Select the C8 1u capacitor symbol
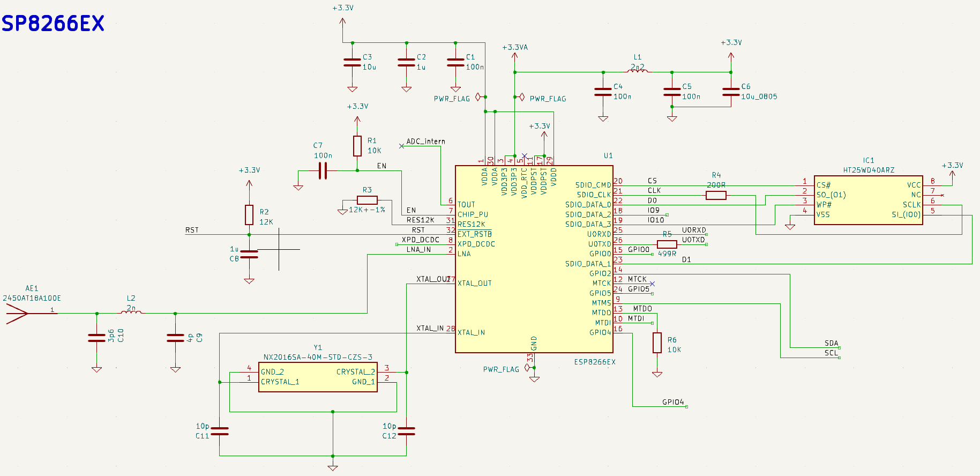This screenshot has width=980, height=476. point(249,254)
